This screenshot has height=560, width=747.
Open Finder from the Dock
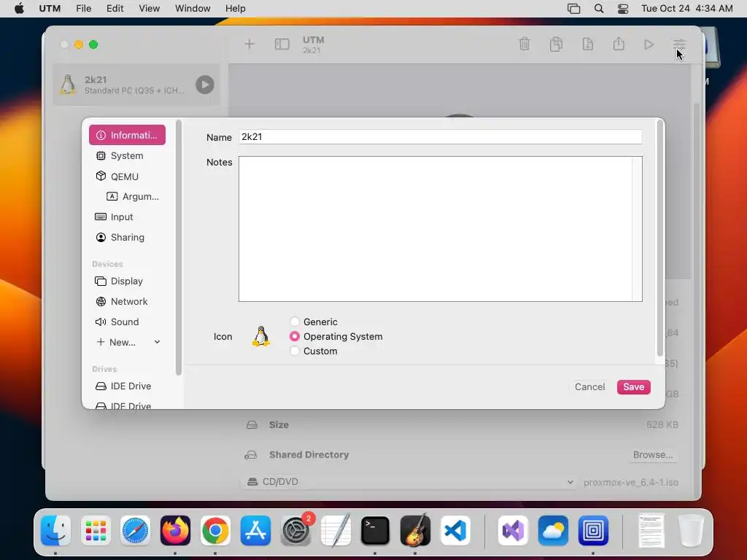(55, 531)
